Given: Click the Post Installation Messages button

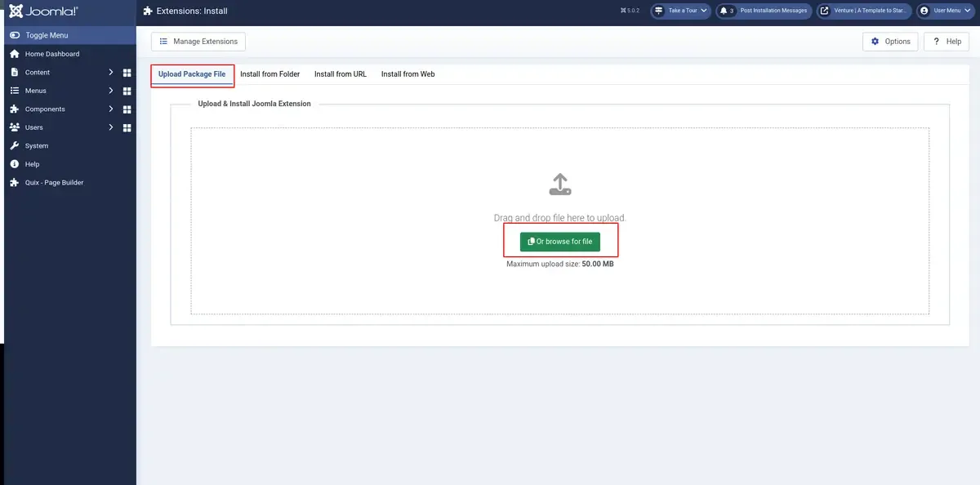Looking at the screenshot, I should 764,11.
